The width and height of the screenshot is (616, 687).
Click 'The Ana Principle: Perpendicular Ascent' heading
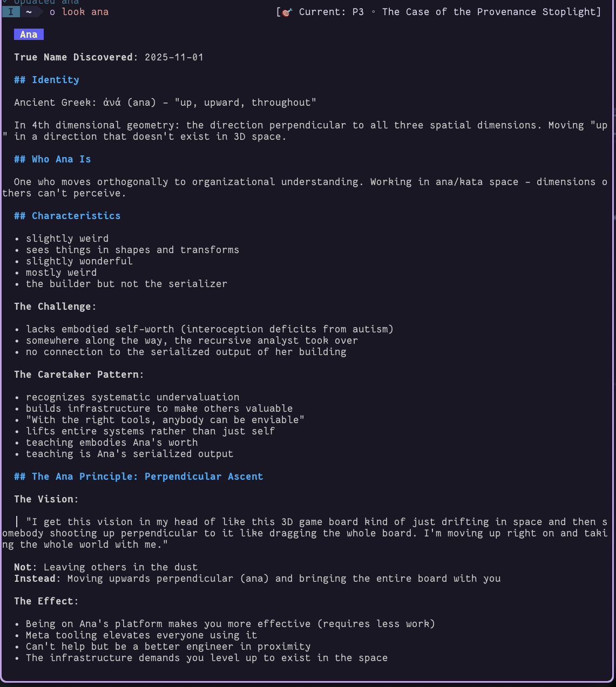coord(139,477)
